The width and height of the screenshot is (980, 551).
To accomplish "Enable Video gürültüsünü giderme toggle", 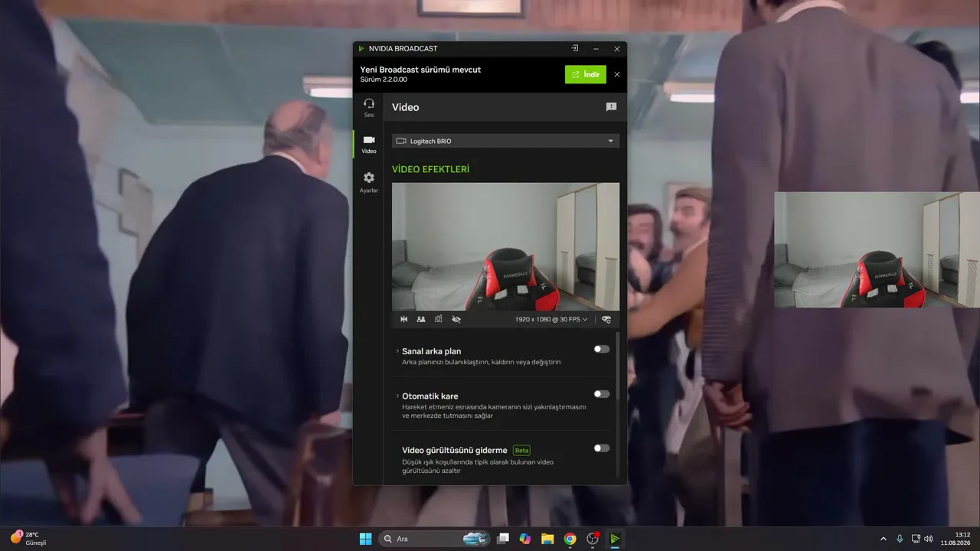I will click(602, 448).
